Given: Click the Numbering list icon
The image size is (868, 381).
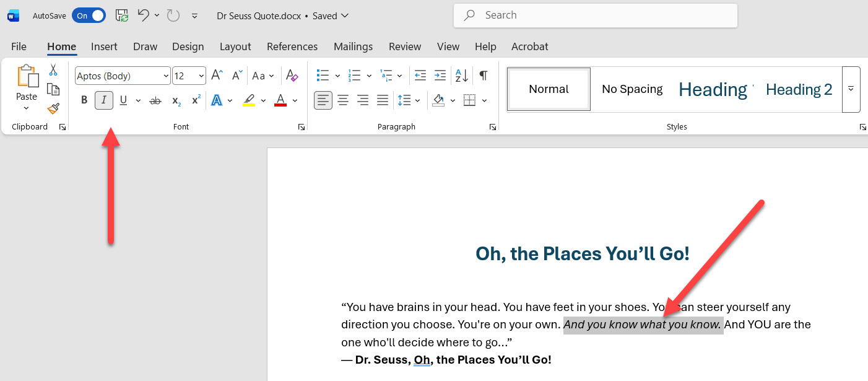Looking at the screenshot, I should pos(354,76).
